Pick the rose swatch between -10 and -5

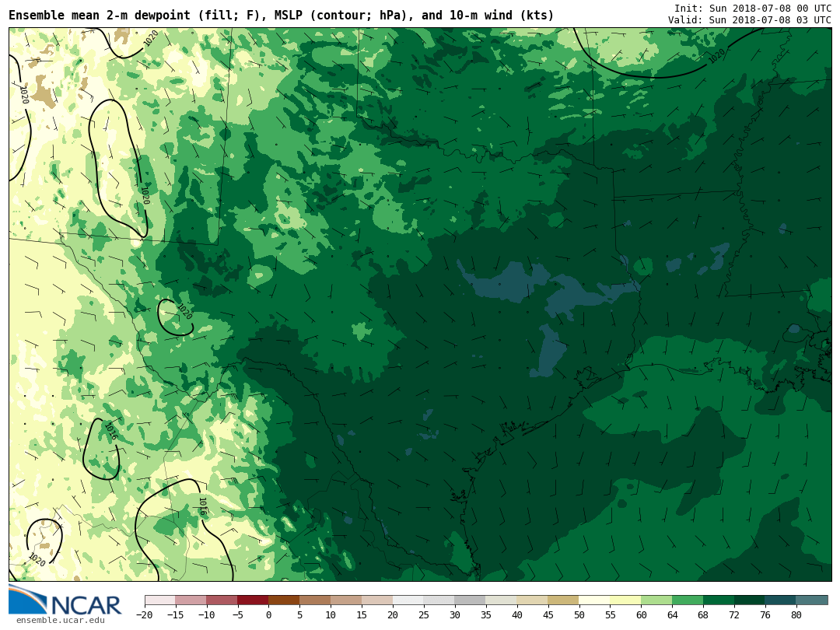[x=222, y=600]
